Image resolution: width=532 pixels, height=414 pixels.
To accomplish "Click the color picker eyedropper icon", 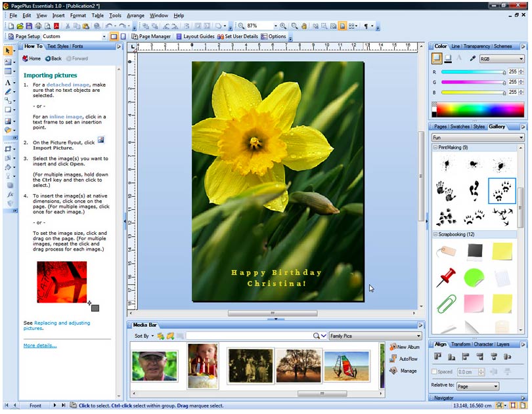I will [472, 58].
